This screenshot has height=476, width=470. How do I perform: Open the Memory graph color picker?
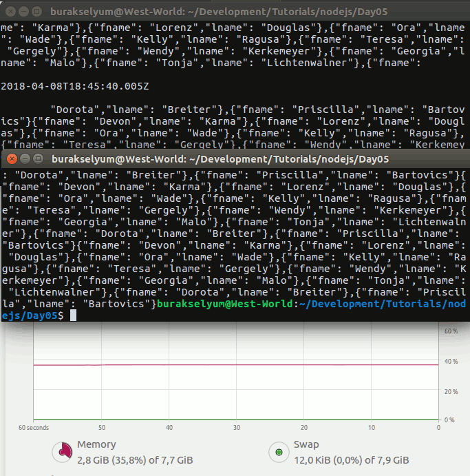[64, 452]
